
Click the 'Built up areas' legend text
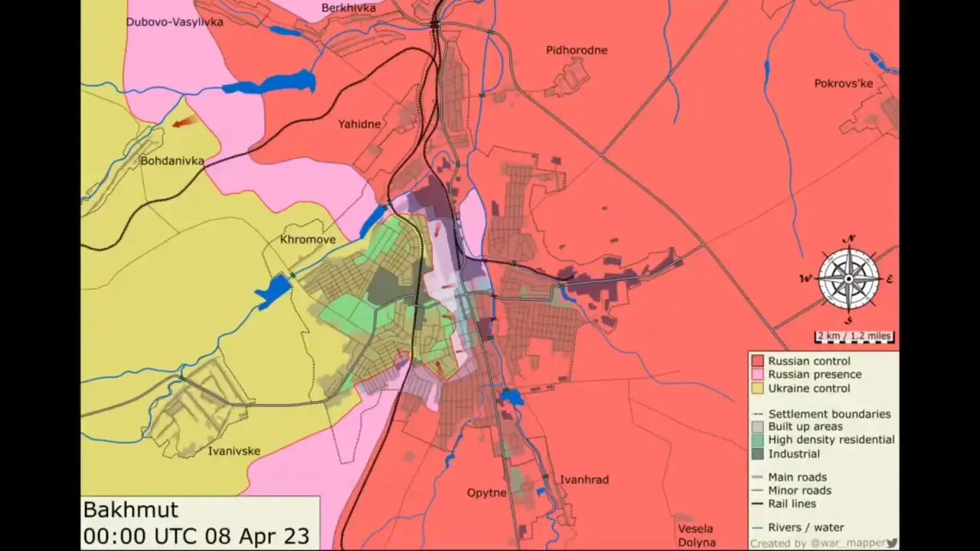tap(805, 427)
